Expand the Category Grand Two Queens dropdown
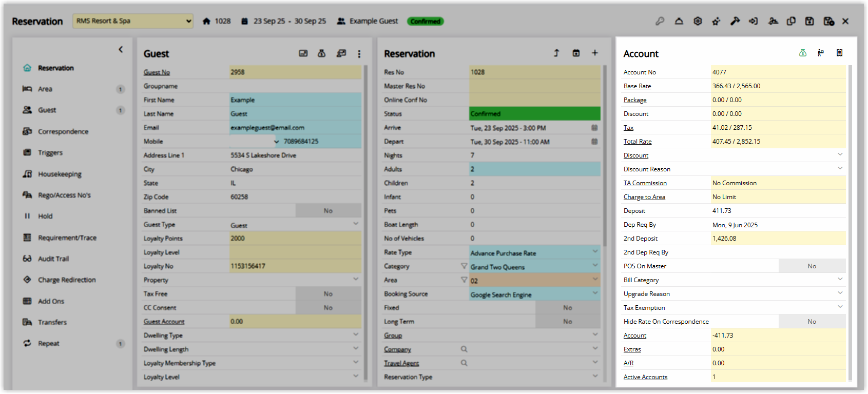 point(595,265)
